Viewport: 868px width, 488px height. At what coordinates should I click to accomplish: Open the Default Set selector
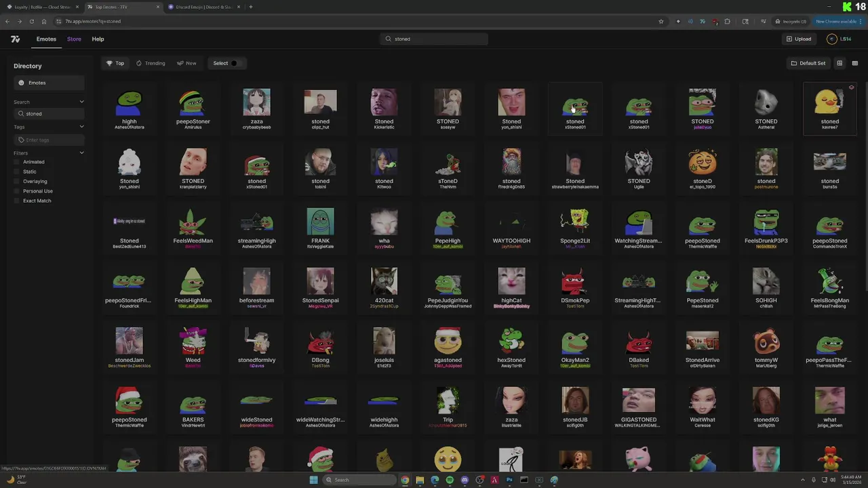(x=808, y=63)
